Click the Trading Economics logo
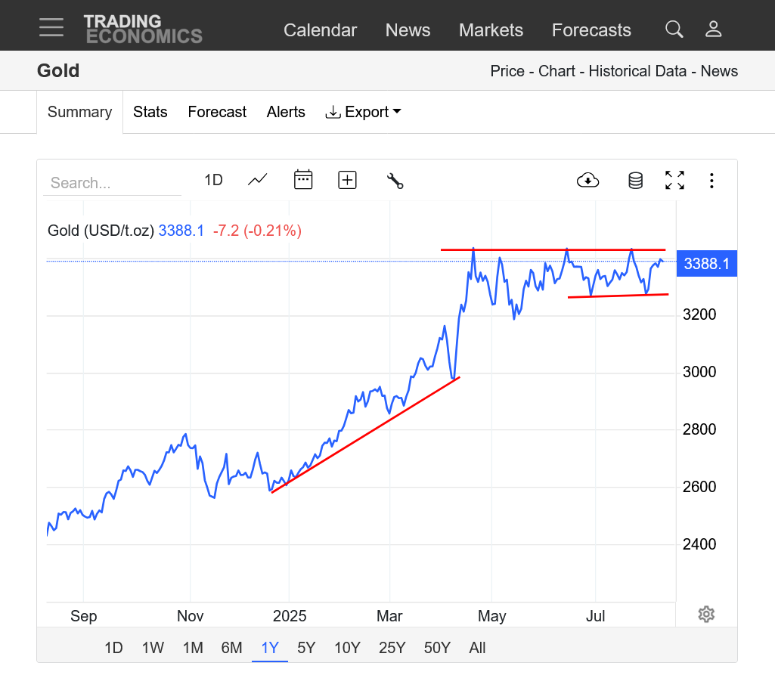This screenshot has height=700, width=775. tap(144, 29)
